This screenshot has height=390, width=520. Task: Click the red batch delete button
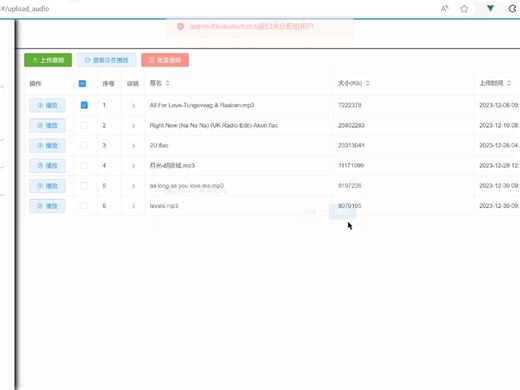pyautogui.click(x=165, y=60)
